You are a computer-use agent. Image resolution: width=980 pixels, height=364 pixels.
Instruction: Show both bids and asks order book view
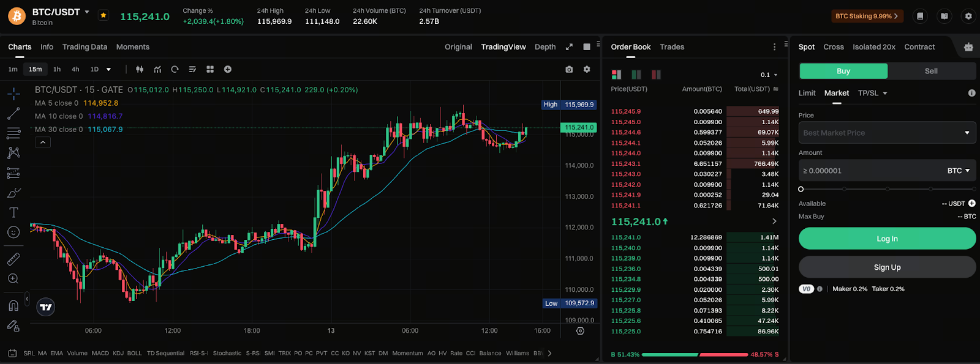point(617,75)
